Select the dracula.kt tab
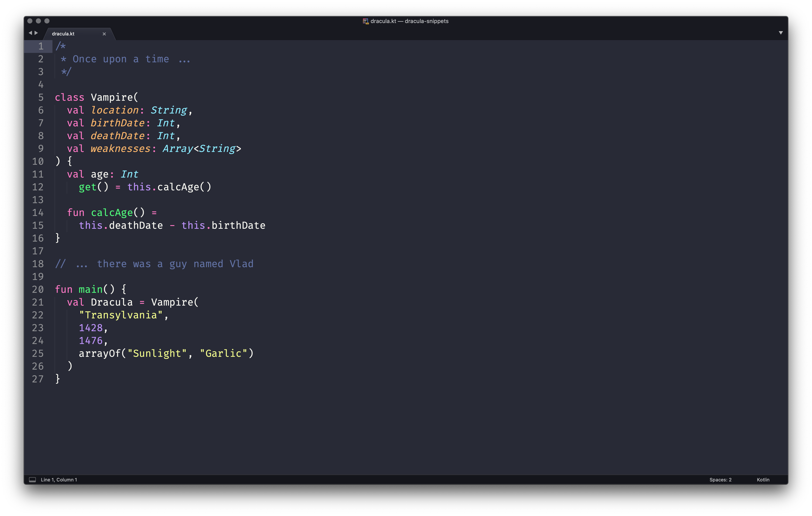Viewport: 812px width, 516px height. pos(63,34)
